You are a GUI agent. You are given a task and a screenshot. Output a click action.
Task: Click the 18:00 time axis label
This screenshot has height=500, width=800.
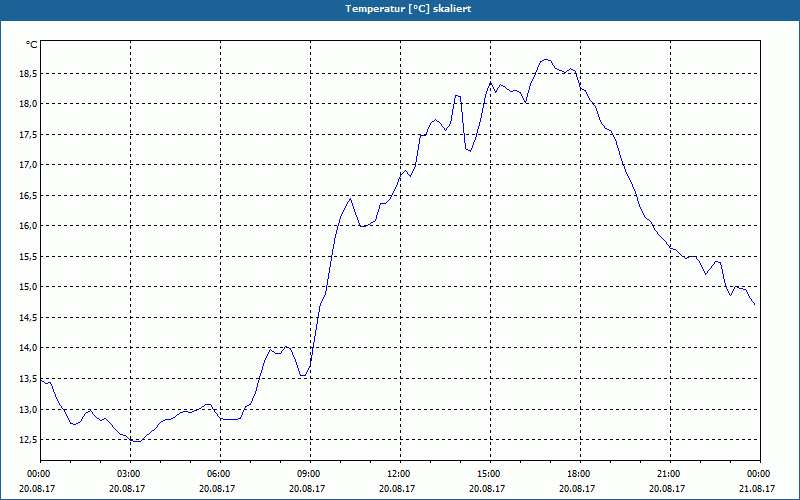(580, 474)
